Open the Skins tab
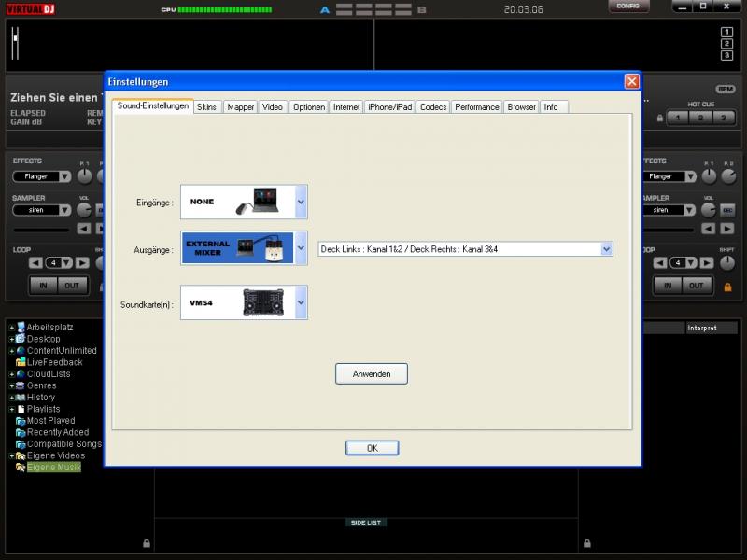747x560 pixels. pos(206,107)
